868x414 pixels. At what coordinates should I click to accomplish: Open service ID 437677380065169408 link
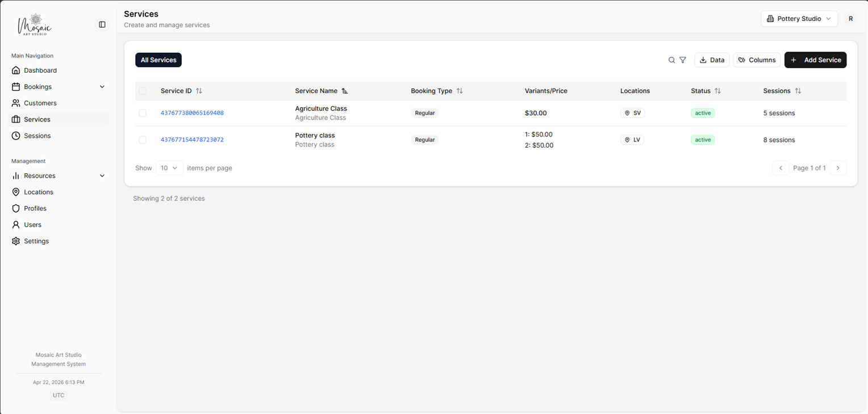pyautogui.click(x=192, y=113)
